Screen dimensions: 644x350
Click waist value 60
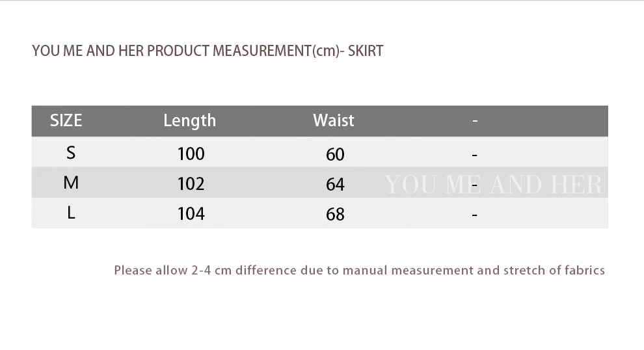pyautogui.click(x=335, y=155)
